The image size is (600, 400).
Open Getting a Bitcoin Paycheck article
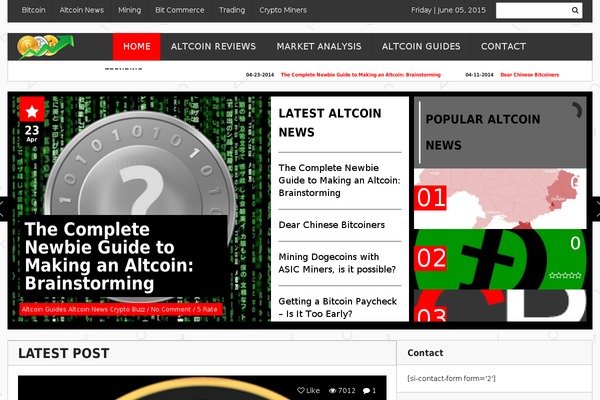point(338,307)
